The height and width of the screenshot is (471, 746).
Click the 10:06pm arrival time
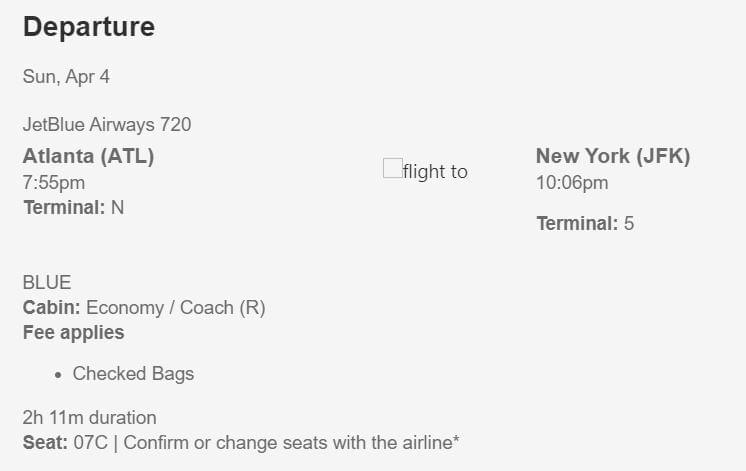point(572,183)
